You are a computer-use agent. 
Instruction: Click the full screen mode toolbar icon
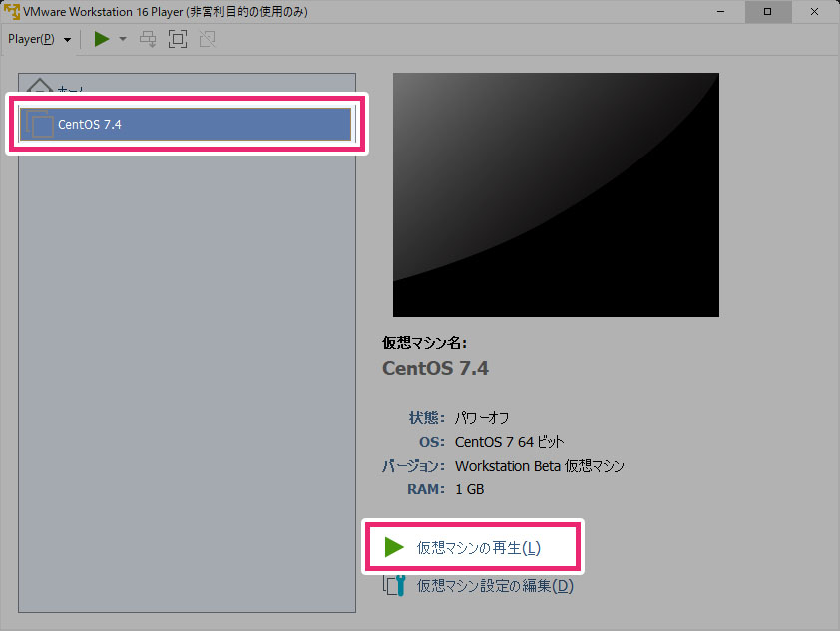tap(178, 39)
